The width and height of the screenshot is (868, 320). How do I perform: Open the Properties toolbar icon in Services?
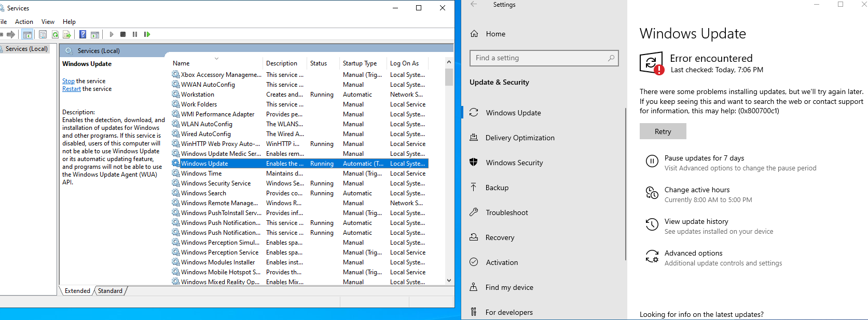coord(43,34)
